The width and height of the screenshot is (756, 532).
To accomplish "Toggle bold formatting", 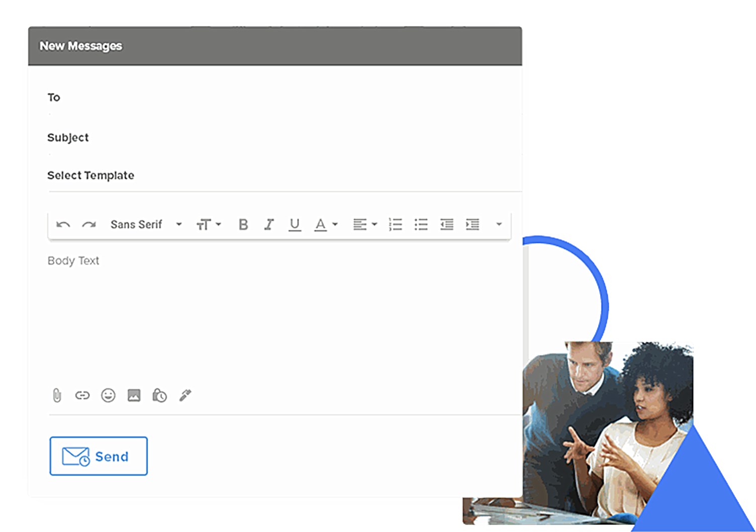I will (243, 224).
